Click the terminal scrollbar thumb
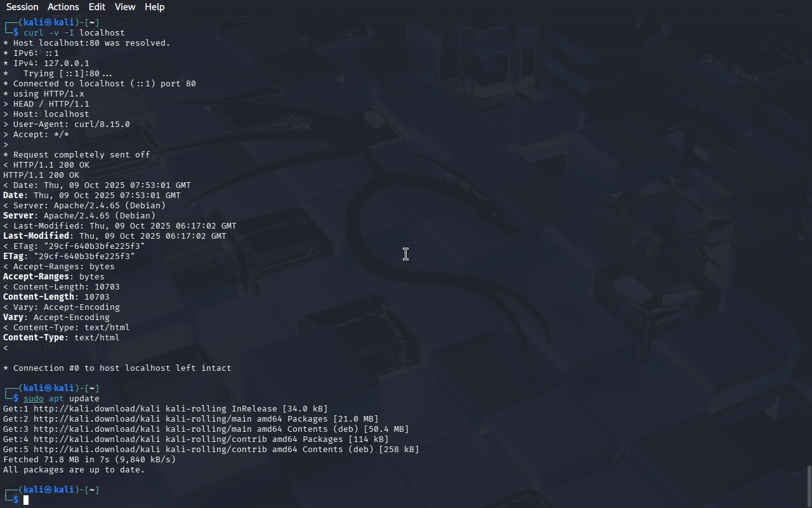This screenshot has width=812, height=508. [809, 486]
